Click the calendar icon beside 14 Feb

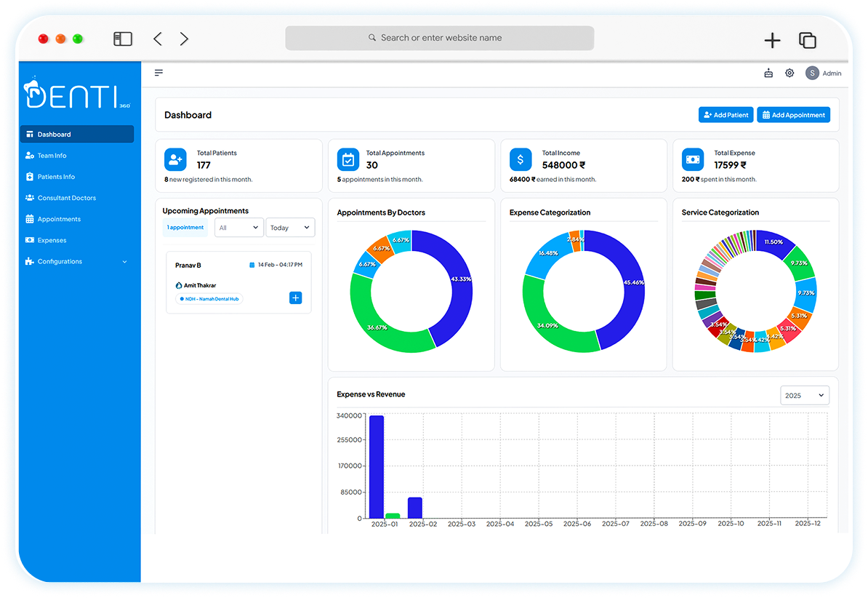[x=252, y=265]
